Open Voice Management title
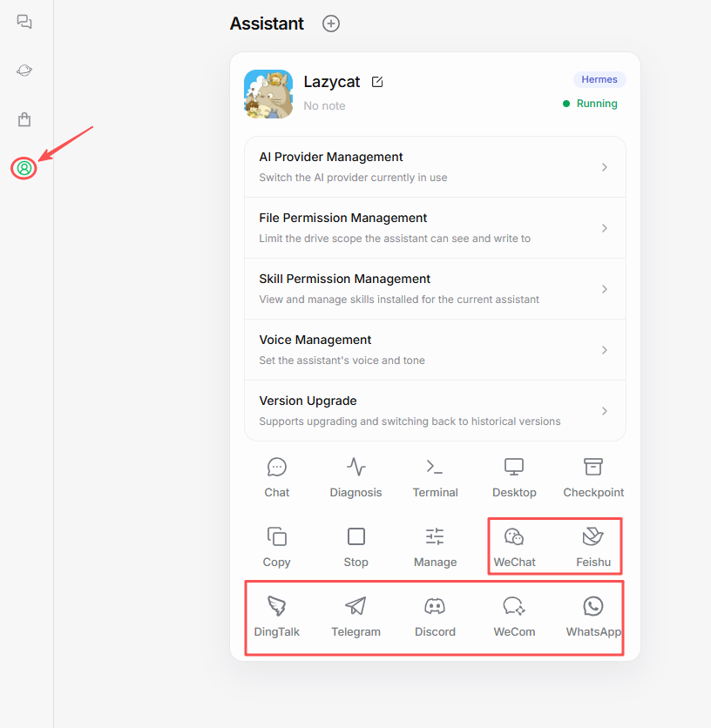711x728 pixels. [x=315, y=340]
